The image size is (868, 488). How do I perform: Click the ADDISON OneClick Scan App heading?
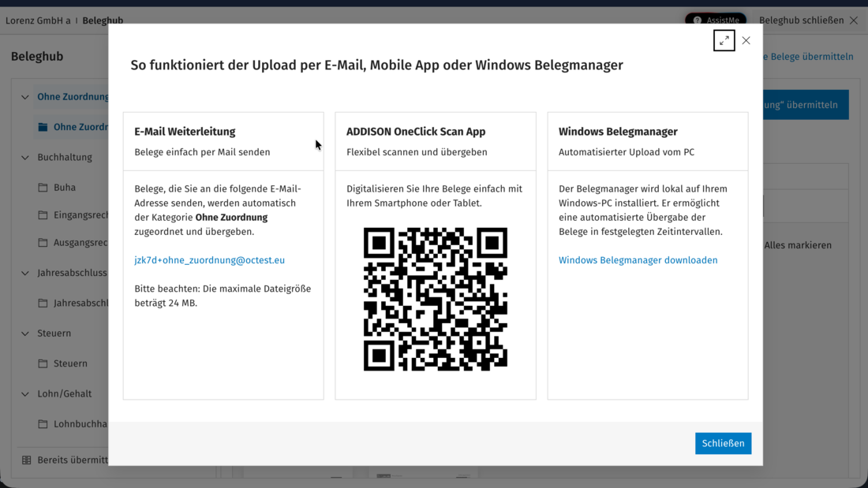[416, 132]
